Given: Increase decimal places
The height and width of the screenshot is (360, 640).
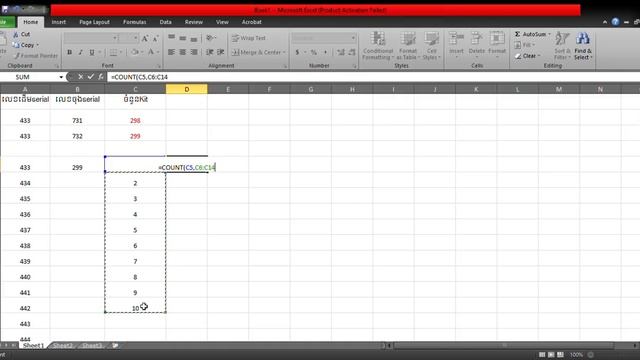Looking at the screenshot, I should (340, 52).
